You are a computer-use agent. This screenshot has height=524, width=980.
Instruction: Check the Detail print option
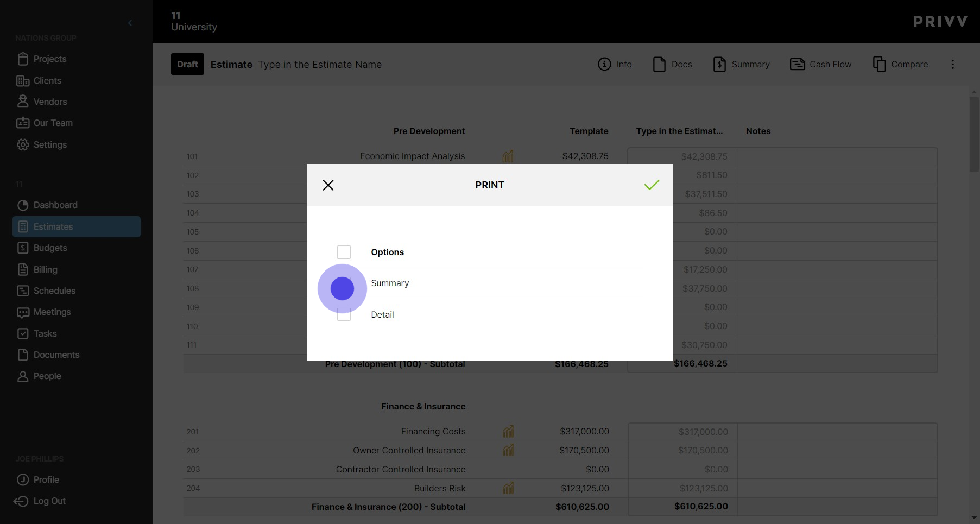click(x=344, y=314)
